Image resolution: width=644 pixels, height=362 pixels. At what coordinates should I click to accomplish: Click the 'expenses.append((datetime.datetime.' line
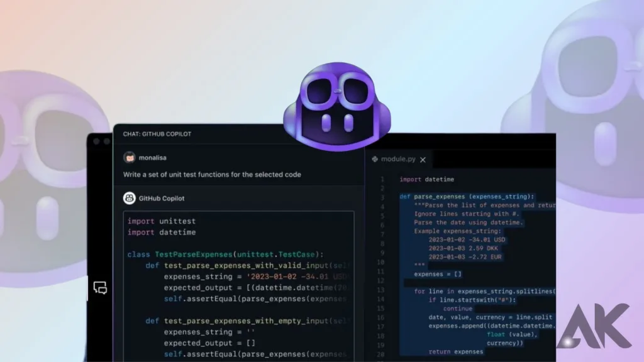point(492,326)
